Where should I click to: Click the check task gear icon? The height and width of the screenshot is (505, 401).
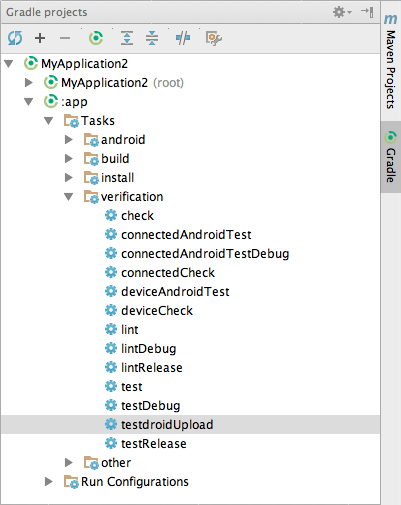tap(111, 215)
